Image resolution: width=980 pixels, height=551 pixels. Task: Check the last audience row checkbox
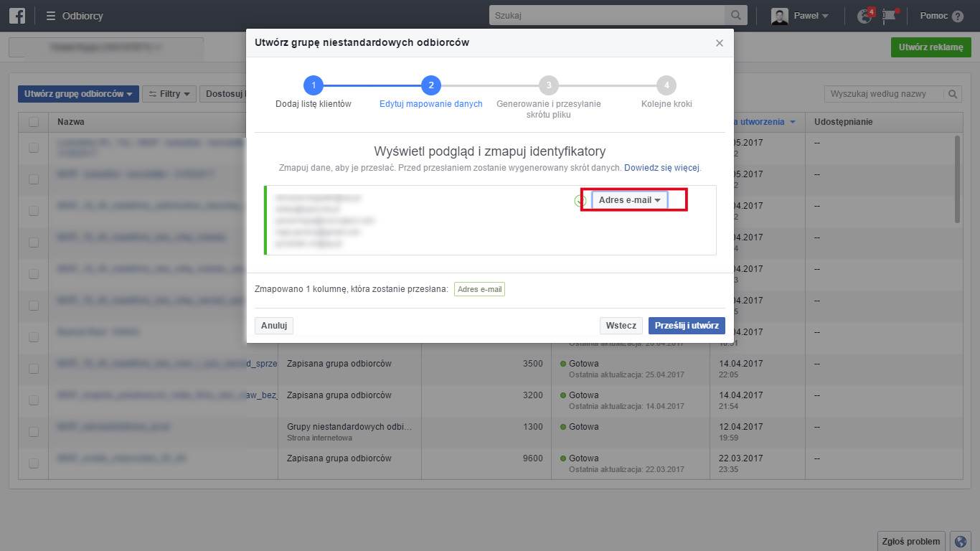[34, 463]
